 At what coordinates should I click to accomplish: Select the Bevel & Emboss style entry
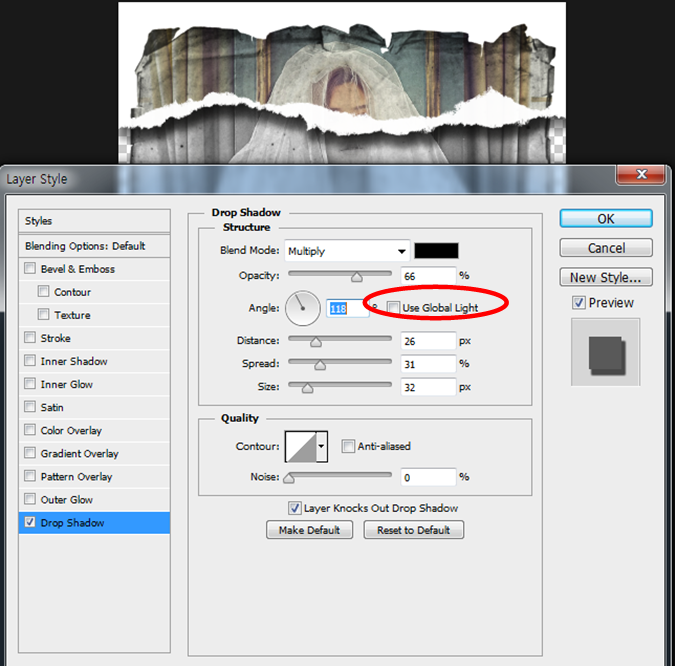click(77, 269)
